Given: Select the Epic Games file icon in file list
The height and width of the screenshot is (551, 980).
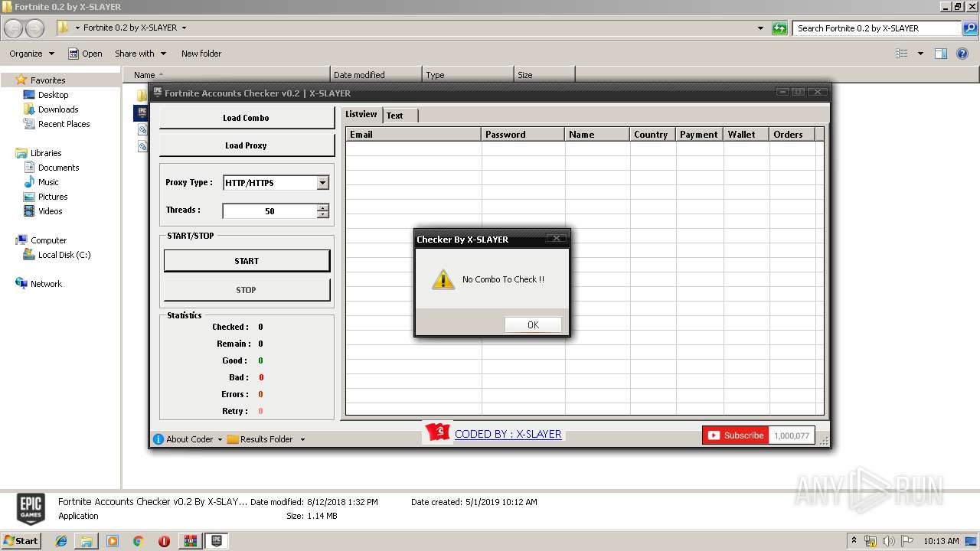Looking at the screenshot, I should click(142, 112).
